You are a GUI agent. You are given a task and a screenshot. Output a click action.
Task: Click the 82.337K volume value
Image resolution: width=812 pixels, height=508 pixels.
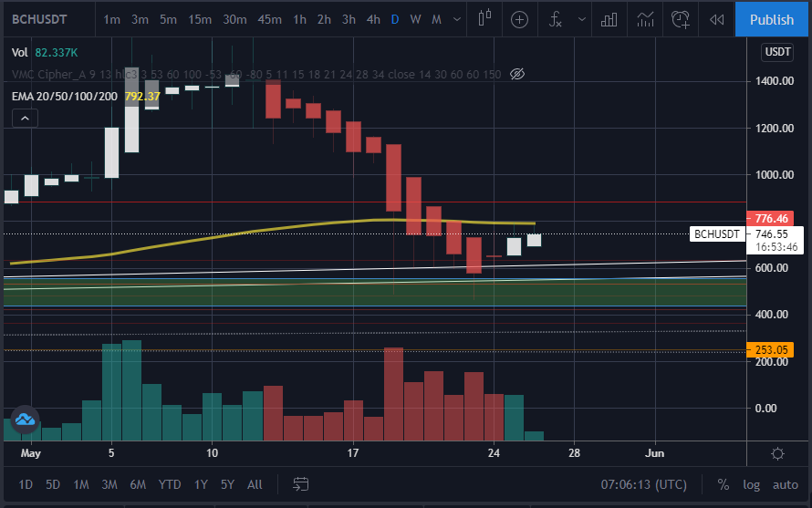coord(57,52)
